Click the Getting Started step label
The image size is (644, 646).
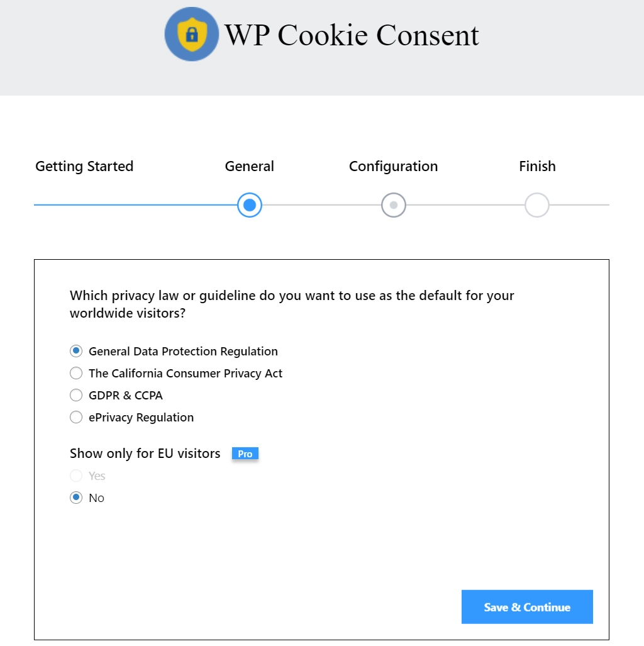click(x=84, y=166)
